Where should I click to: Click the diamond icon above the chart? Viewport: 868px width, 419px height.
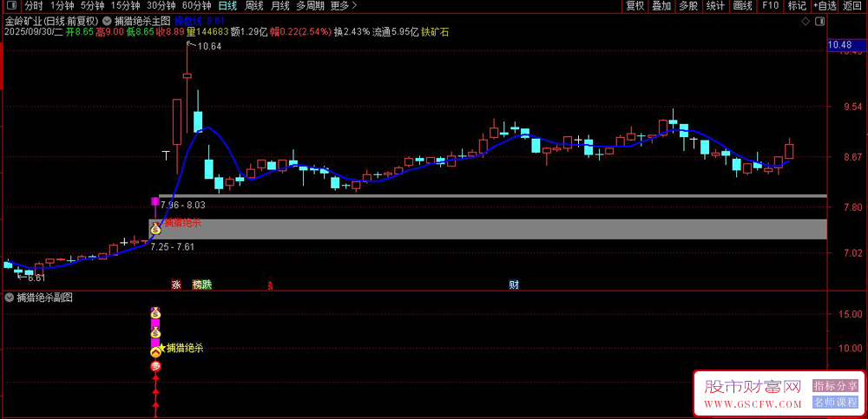click(805, 21)
